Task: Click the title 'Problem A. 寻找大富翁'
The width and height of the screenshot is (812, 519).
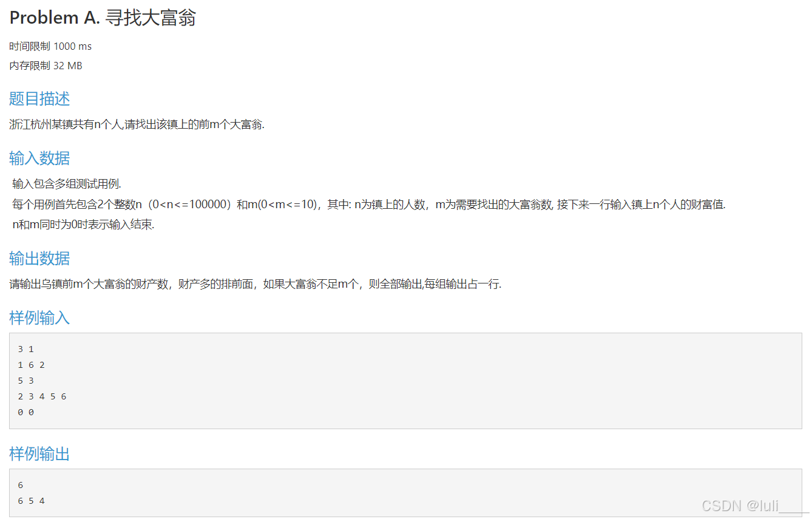Action: pos(103,18)
